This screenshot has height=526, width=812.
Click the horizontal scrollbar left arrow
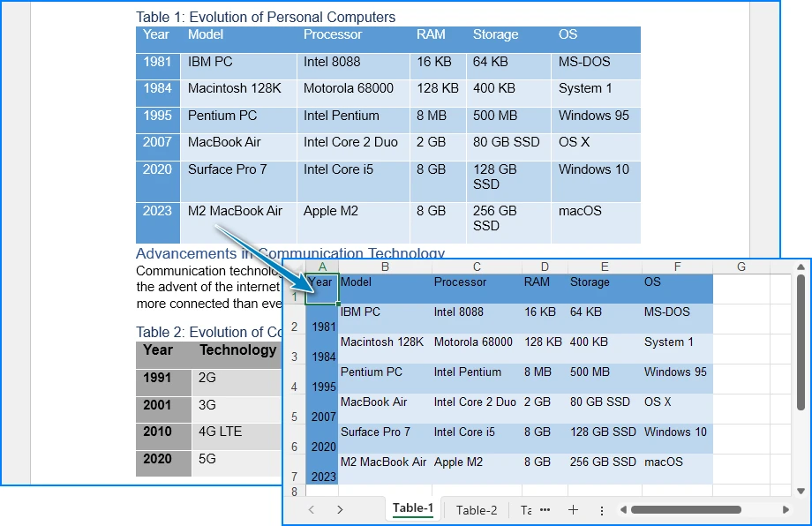(623, 509)
